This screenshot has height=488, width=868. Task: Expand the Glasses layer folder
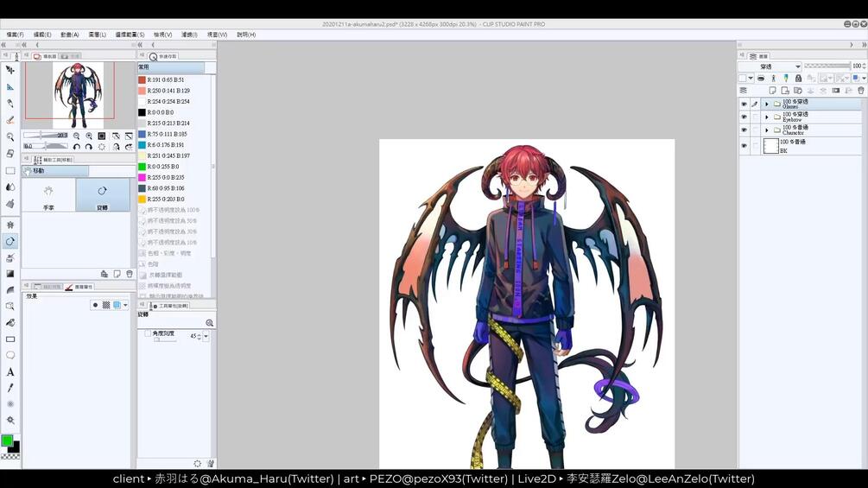point(767,104)
